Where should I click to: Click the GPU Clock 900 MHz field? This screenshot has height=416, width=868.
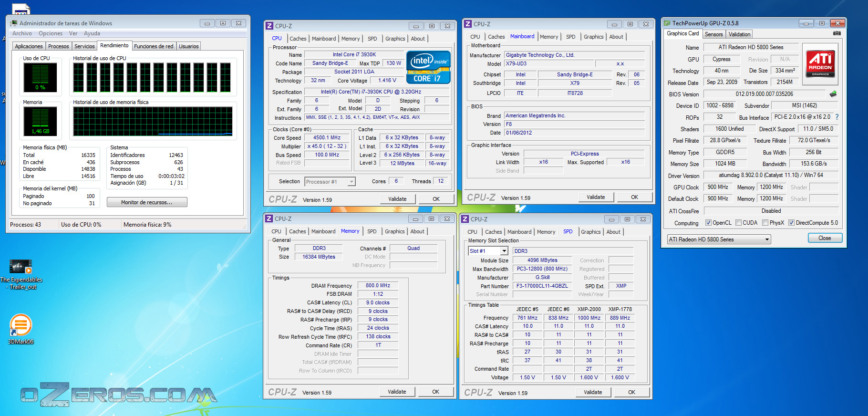[718, 187]
